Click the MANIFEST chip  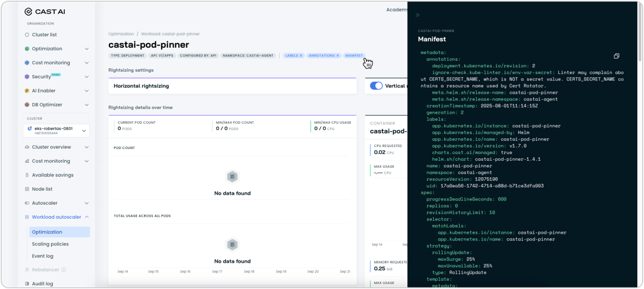point(354,55)
